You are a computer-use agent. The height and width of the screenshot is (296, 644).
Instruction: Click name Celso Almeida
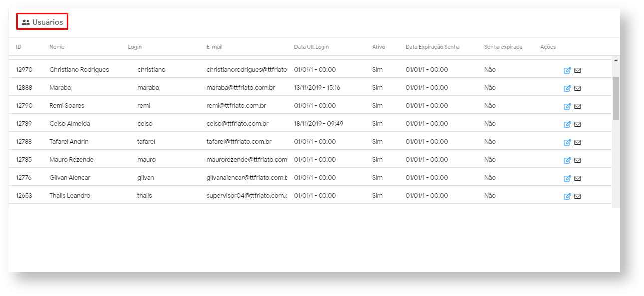tap(70, 124)
